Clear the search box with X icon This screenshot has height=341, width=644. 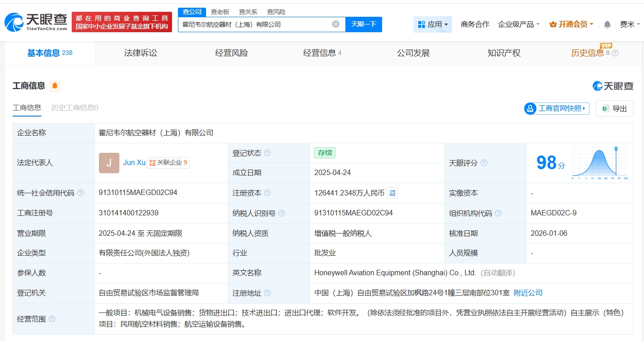click(336, 24)
